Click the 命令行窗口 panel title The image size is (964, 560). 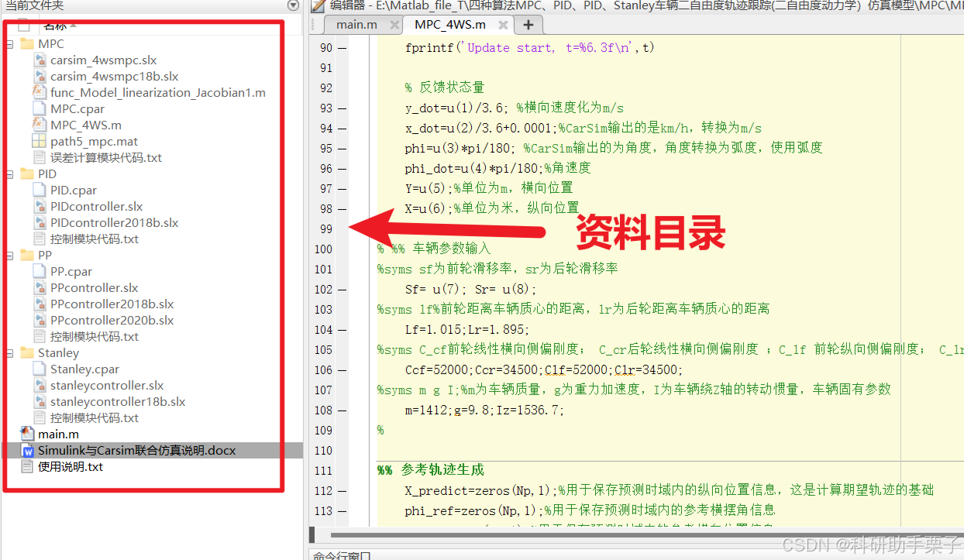point(341,555)
